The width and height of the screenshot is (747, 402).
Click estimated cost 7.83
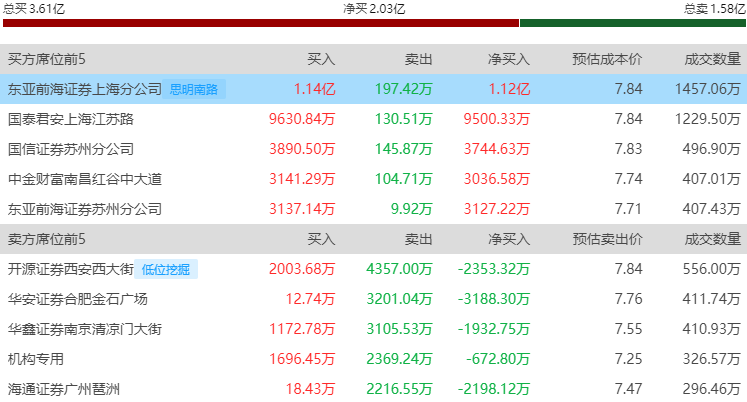tap(628, 149)
